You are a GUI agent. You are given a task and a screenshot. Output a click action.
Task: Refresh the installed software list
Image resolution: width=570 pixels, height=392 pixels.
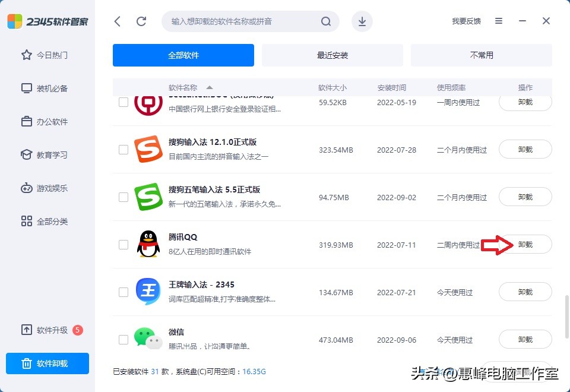coord(141,20)
